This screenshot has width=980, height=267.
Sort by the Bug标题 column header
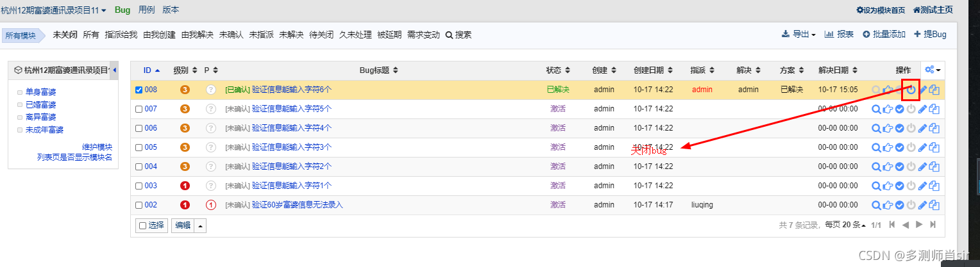(x=378, y=70)
